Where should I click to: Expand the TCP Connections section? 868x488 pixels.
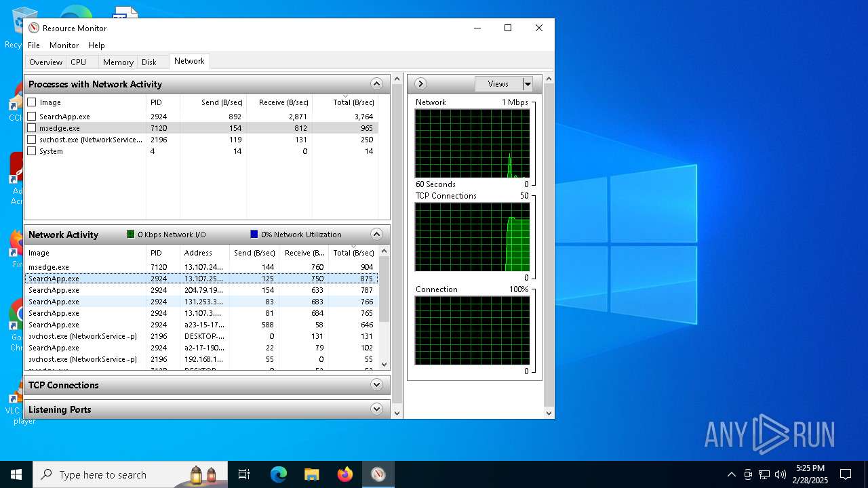coord(377,385)
